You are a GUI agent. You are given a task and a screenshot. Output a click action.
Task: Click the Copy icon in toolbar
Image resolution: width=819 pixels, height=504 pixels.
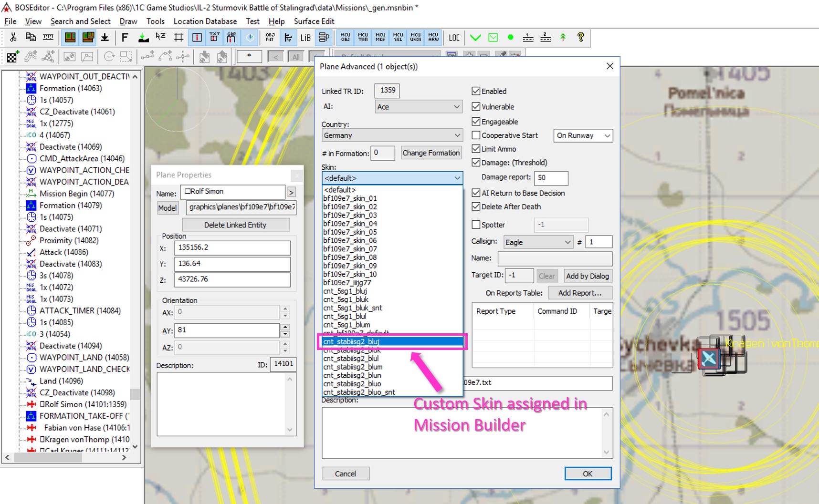pos(31,37)
